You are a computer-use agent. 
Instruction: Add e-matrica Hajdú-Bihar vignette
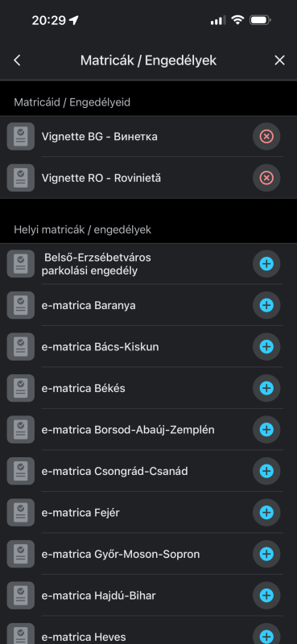click(266, 596)
